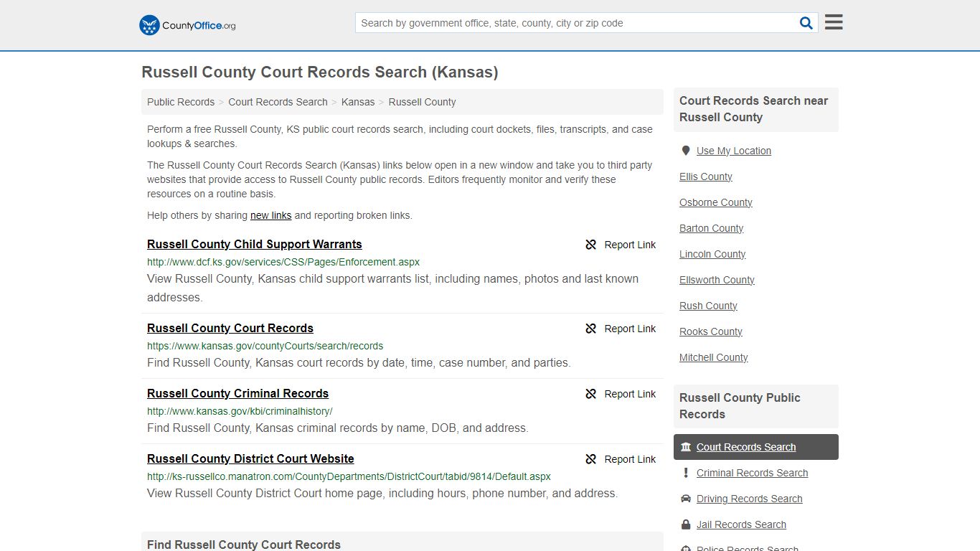Open the Kansas breadcrumb link
This screenshot has width=980, height=551.
(x=358, y=102)
